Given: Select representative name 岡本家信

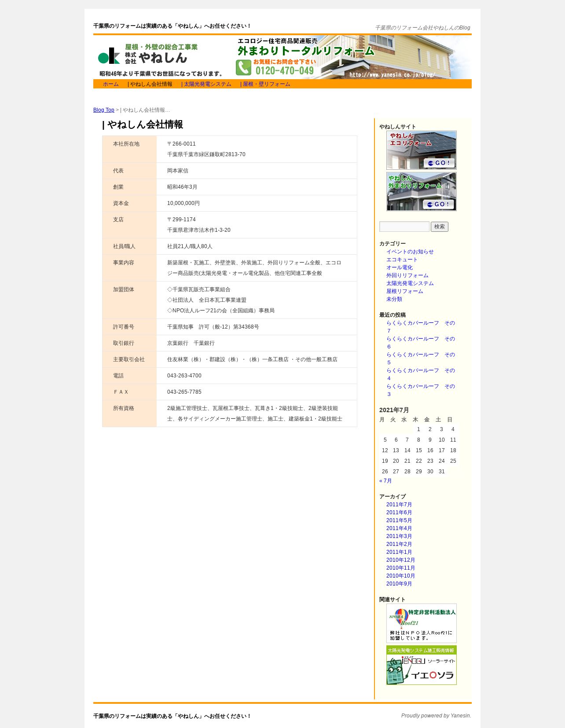Looking at the screenshot, I should tap(178, 171).
